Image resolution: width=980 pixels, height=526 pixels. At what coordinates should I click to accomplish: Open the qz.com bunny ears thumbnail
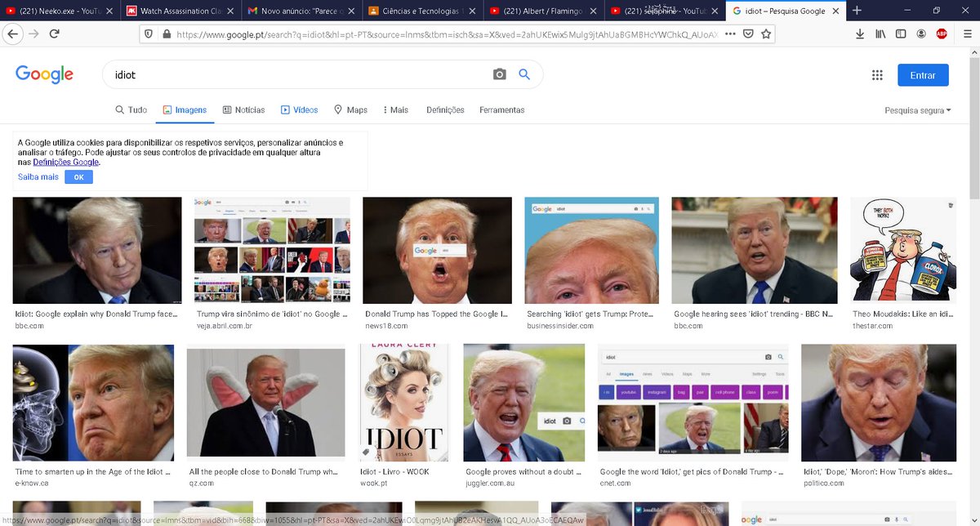266,403
